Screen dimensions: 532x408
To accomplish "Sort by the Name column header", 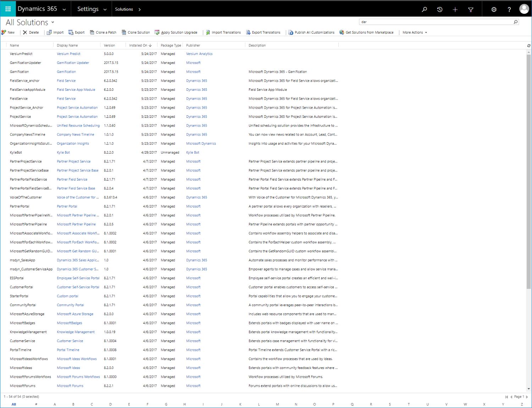I will (15, 45).
